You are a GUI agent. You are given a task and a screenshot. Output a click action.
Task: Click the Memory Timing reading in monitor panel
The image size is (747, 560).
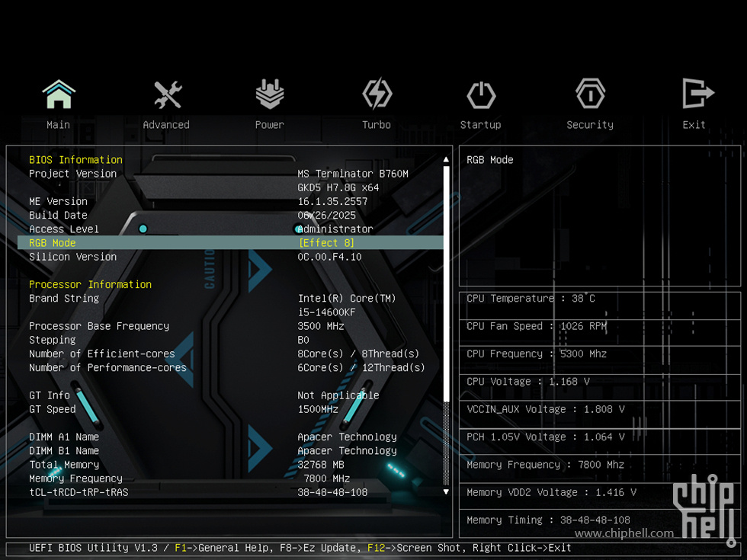(x=548, y=520)
